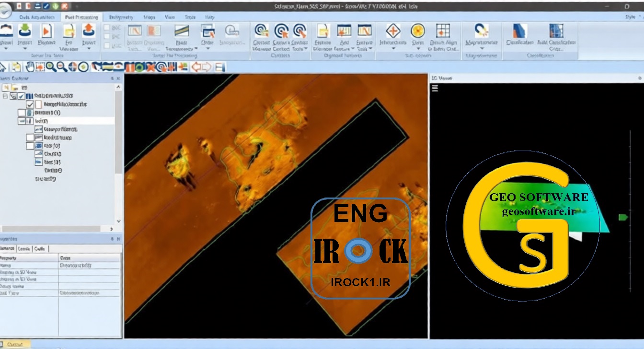644x349 pixels.
Task: Open the hamburger menu in the 3D Viewer
Action: tap(435, 88)
